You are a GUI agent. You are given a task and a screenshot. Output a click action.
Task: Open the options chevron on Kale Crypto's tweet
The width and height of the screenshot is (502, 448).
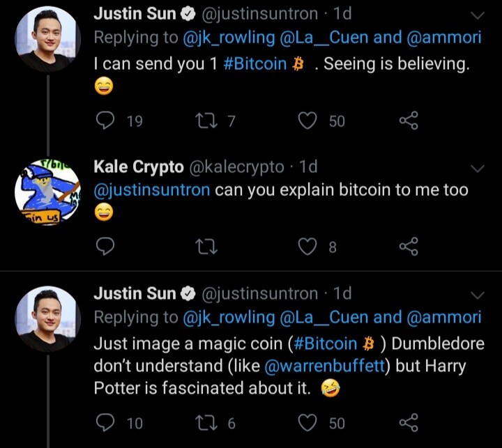coord(478,169)
